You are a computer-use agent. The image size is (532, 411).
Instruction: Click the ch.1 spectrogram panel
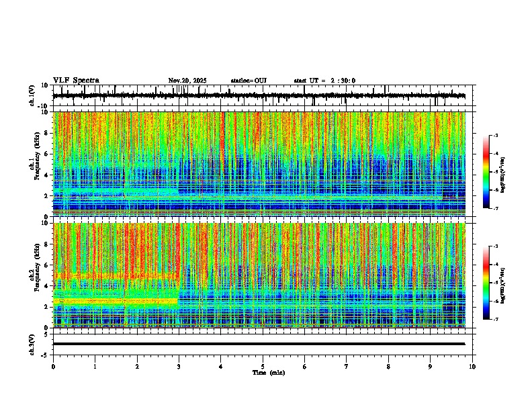pyautogui.click(x=259, y=164)
